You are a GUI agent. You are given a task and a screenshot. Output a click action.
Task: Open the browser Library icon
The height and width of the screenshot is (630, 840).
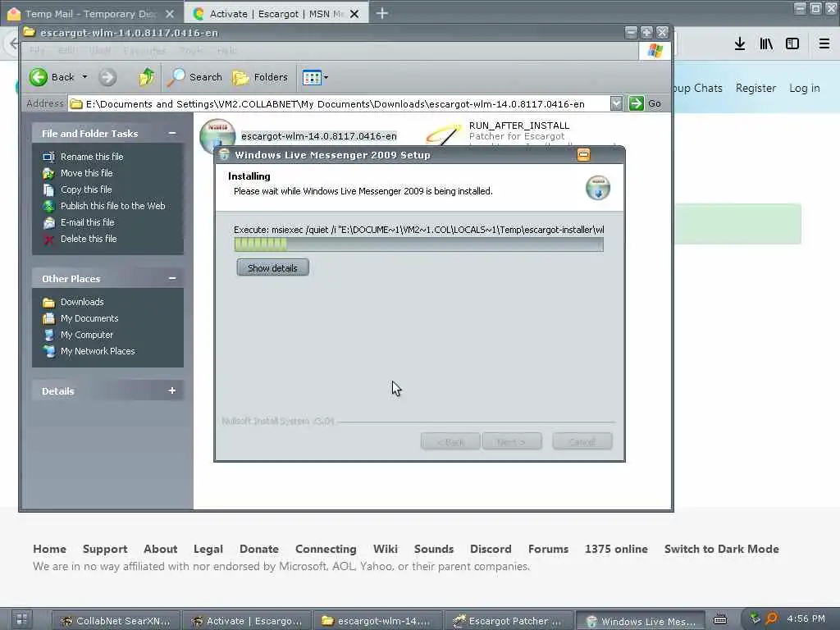(766, 44)
